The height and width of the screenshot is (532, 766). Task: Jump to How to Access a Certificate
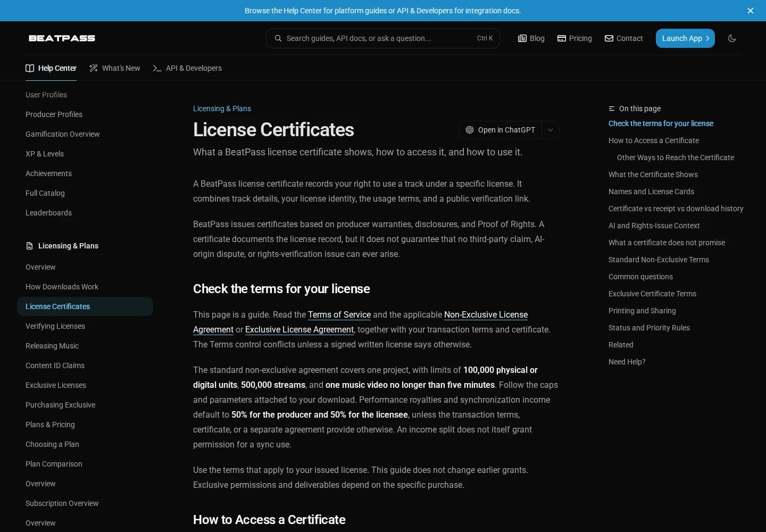pyautogui.click(x=654, y=140)
